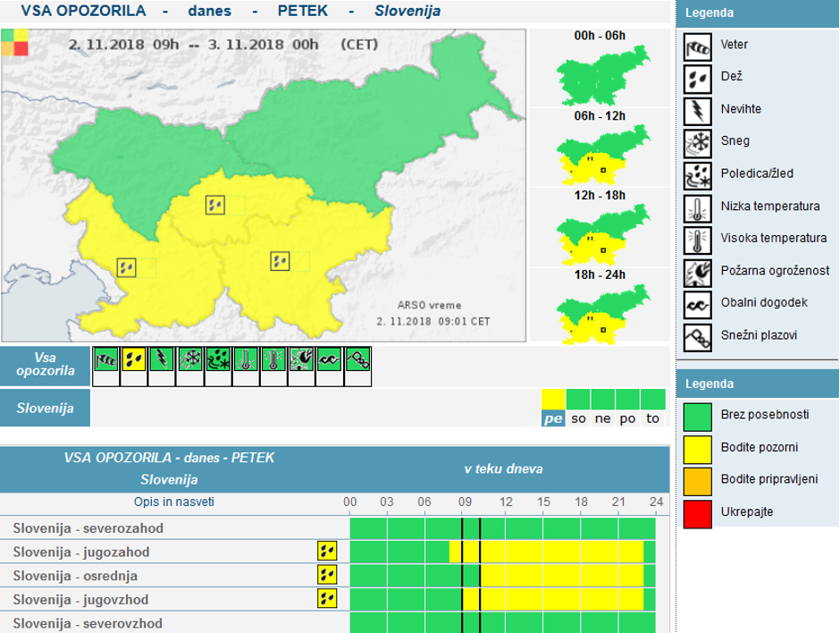This screenshot has height=633, width=840.
Task: Click the red Ukrepajte legend color swatch
Action: [697, 514]
